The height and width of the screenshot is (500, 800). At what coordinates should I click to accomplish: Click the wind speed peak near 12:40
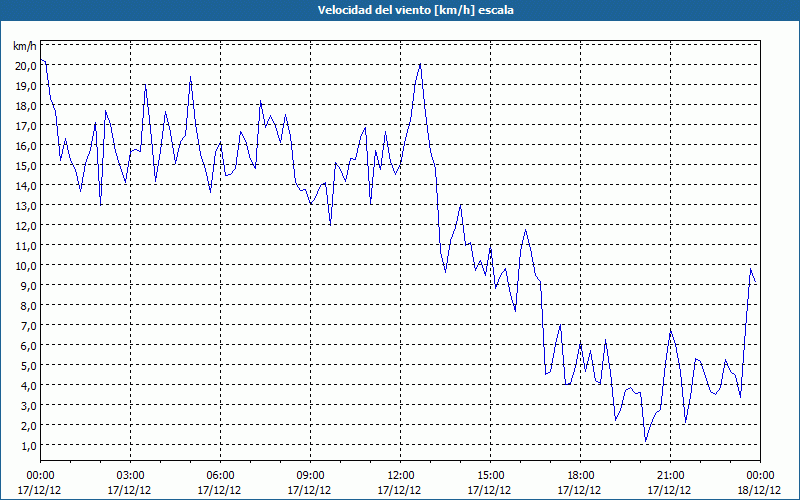pos(420,64)
